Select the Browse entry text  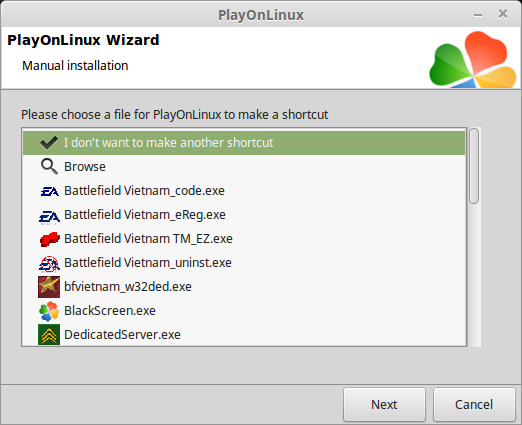[x=85, y=167]
